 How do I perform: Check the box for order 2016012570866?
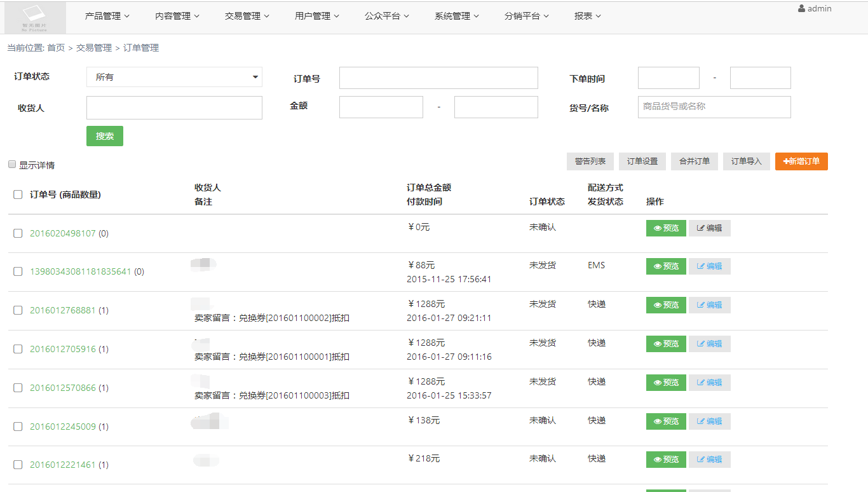18,388
